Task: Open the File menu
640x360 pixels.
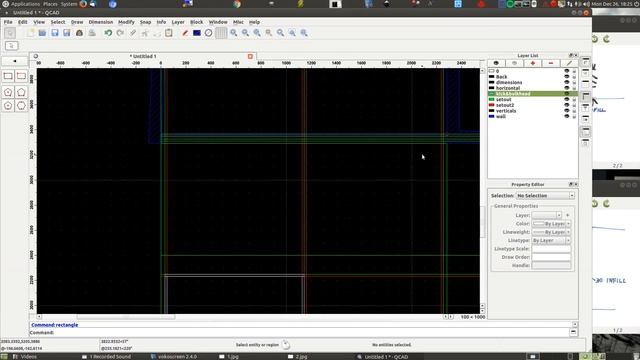Action: point(8,22)
